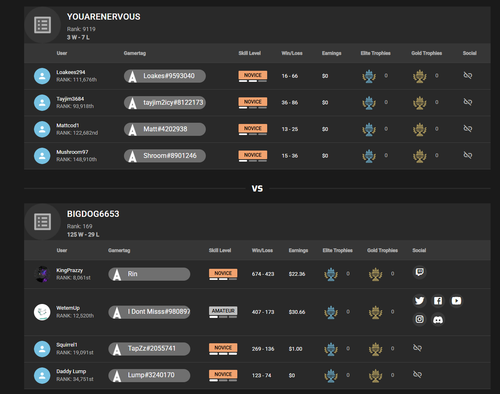Click WetemUp's AMATEUR skill badge
The image size is (500, 394).
[x=223, y=311]
